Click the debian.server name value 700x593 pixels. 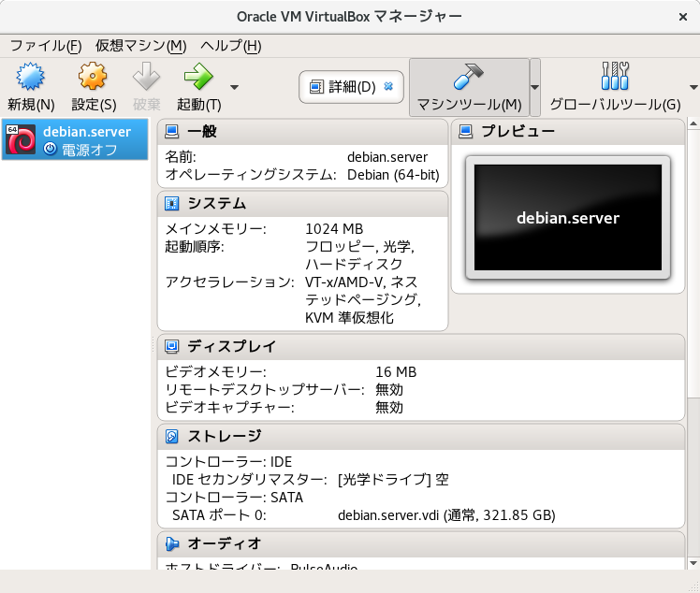point(387,157)
